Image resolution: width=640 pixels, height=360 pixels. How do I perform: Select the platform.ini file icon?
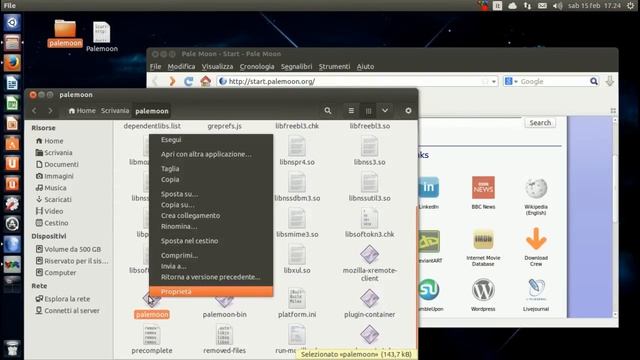297,299
